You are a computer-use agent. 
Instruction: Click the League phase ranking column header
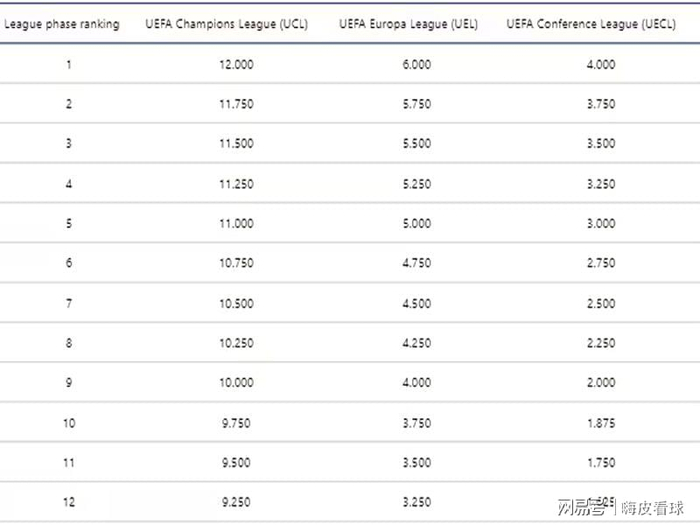click(62, 24)
